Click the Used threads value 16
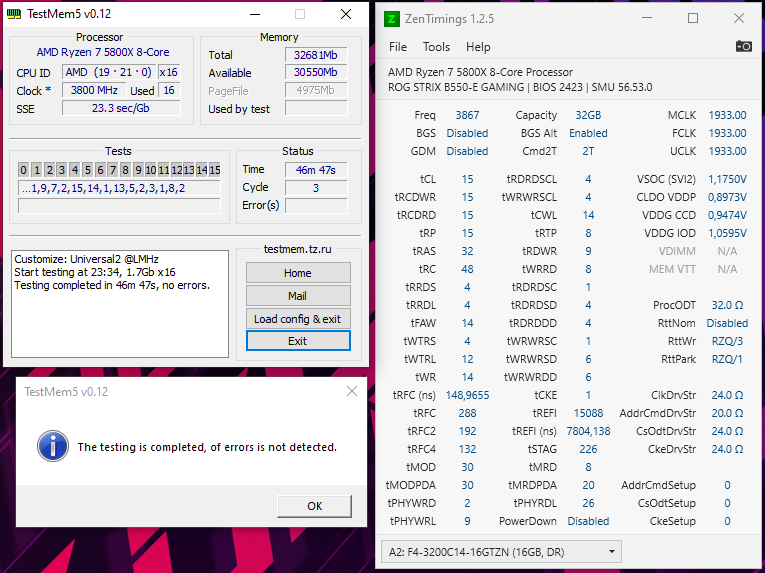The width and height of the screenshot is (765, 573). tap(169, 90)
